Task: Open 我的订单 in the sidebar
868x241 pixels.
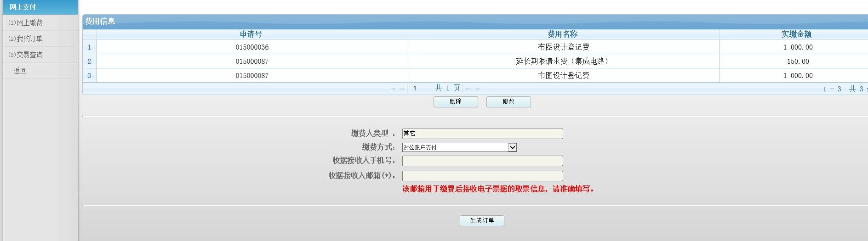Action: click(29, 39)
